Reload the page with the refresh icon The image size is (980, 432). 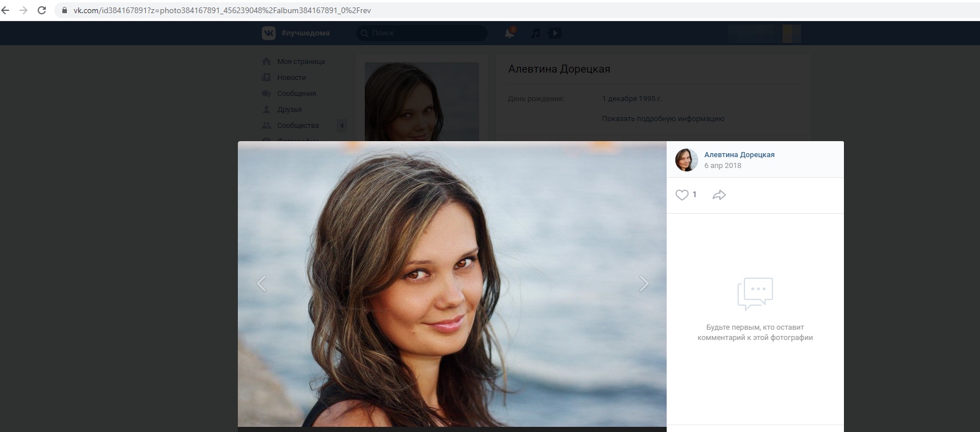click(42, 10)
